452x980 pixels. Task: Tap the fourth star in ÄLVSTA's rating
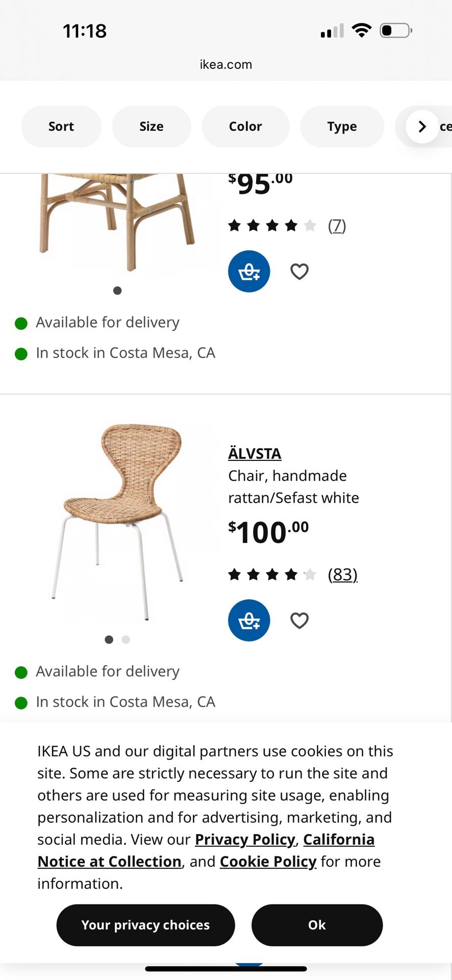[x=291, y=574]
